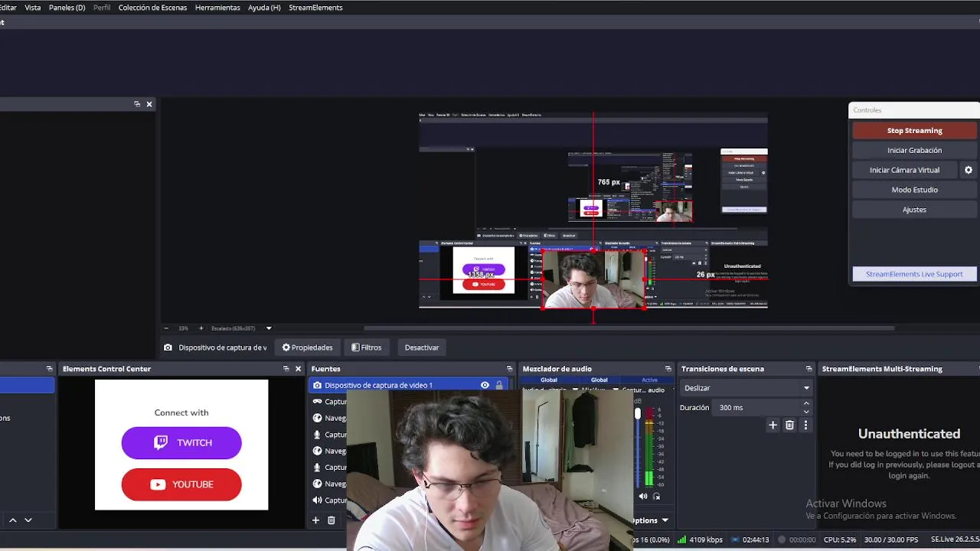Image resolution: width=980 pixels, height=551 pixels.
Task: Open transition options three-dot menu
Action: tap(805, 425)
